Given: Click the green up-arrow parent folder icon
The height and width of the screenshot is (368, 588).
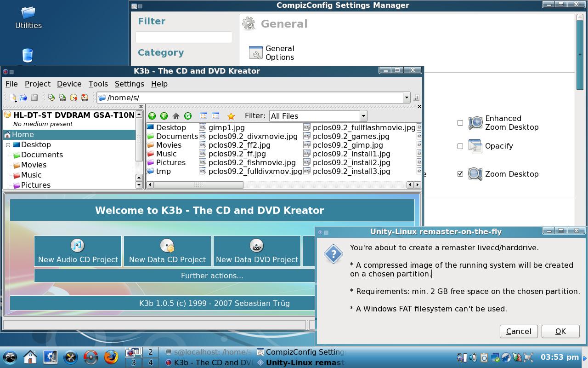Looking at the screenshot, I should click(152, 116).
